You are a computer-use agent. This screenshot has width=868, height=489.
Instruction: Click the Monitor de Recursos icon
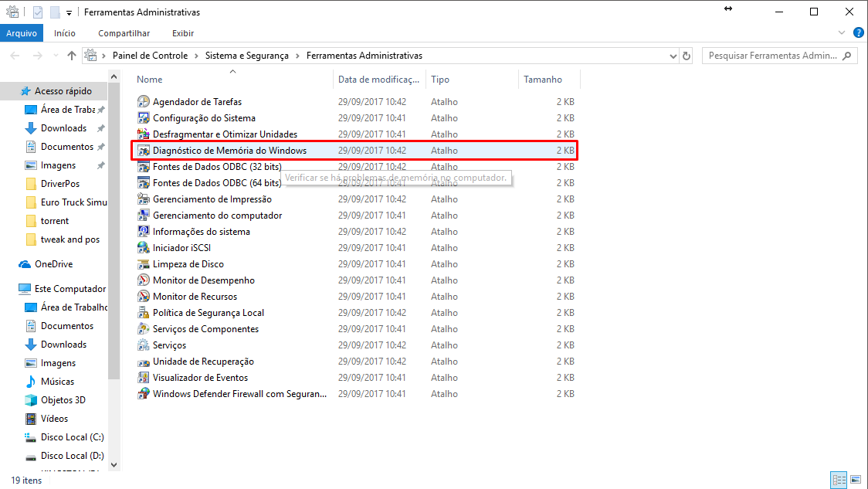tap(144, 297)
